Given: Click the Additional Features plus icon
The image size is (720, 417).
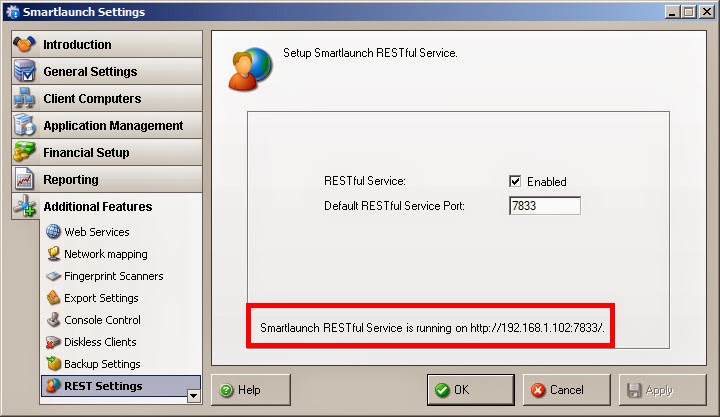Looking at the screenshot, I should (x=24, y=206).
